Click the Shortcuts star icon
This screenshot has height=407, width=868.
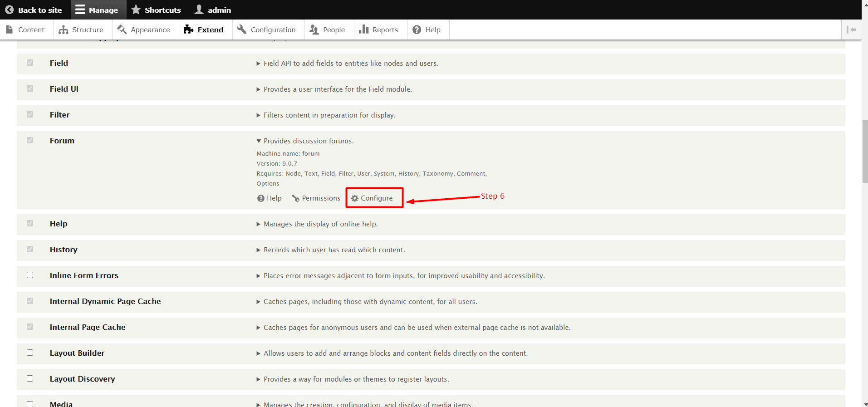tap(136, 10)
